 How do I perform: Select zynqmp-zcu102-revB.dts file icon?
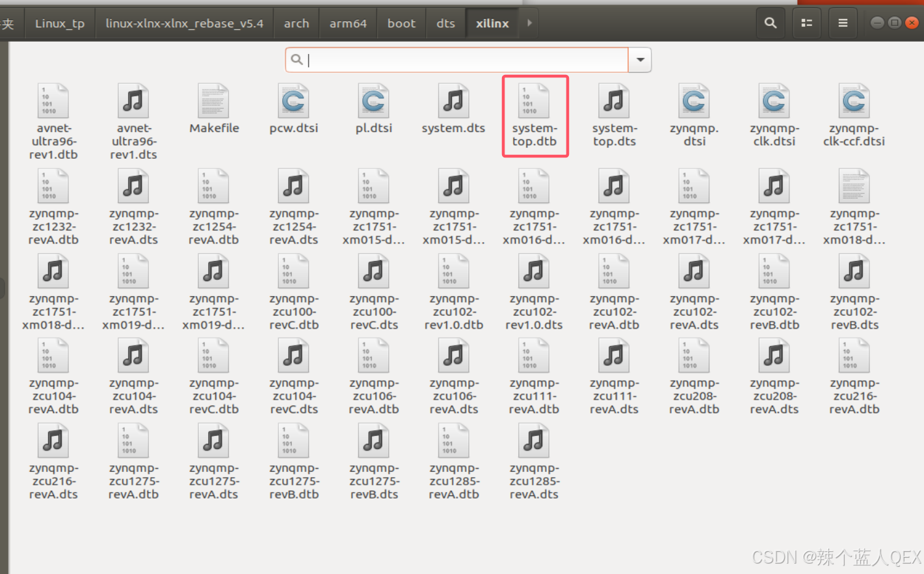pyautogui.click(x=854, y=271)
